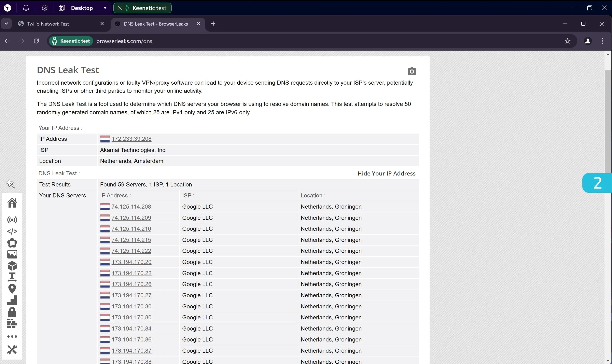Image resolution: width=612 pixels, height=364 pixels.
Task: Expand the Desktop dropdown arrow
Action: coord(105,8)
